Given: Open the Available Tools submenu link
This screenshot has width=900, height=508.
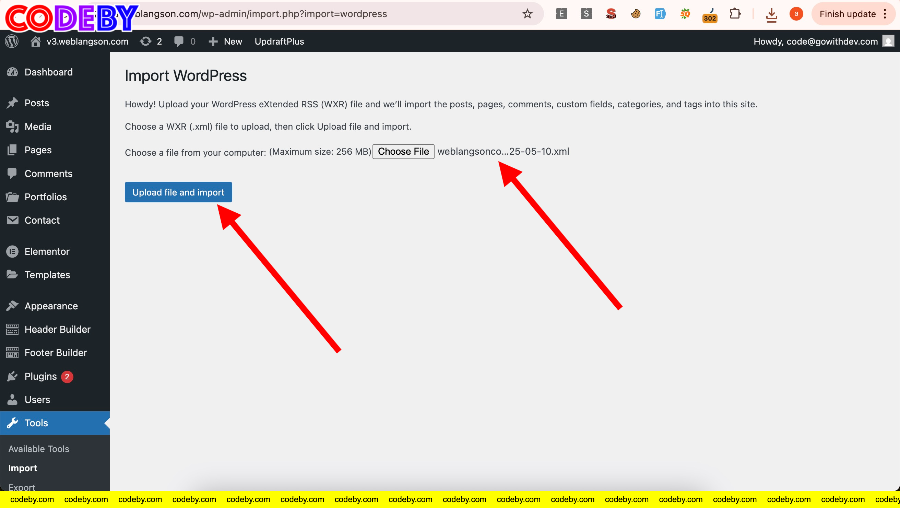Looking at the screenshot, I should point(38,449).
